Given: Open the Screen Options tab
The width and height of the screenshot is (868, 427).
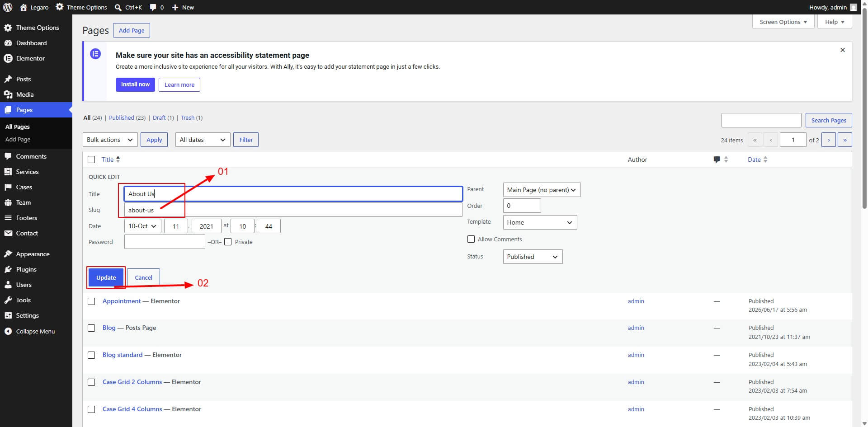Looking at the screenshot, I should (x=783, y=22).
